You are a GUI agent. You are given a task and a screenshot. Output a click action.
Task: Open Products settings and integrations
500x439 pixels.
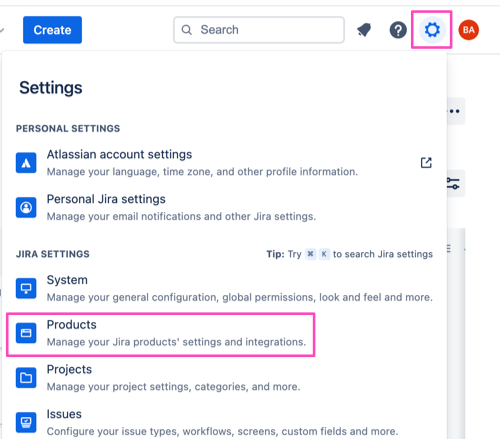(161, 334)
